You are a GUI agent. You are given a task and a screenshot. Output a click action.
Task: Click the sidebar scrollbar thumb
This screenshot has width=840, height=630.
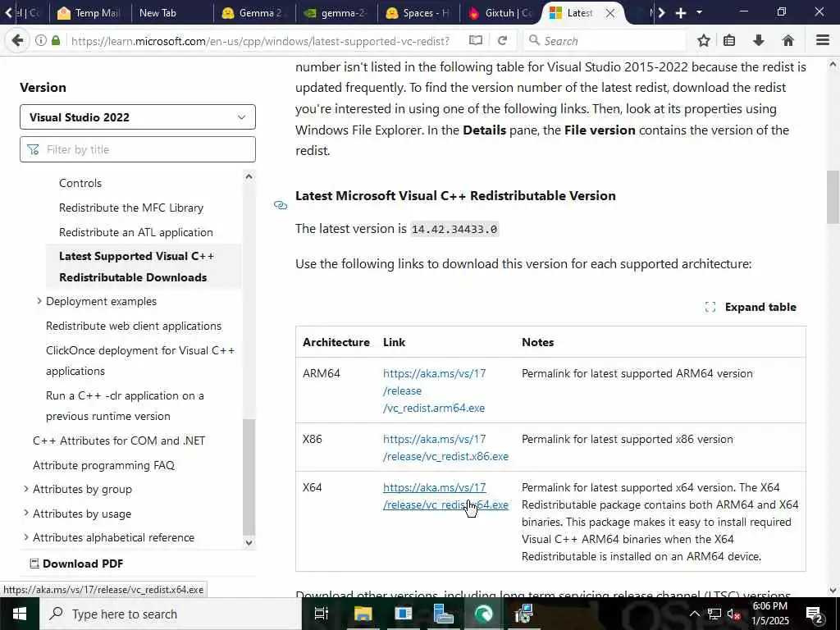(x=249, y=477)
